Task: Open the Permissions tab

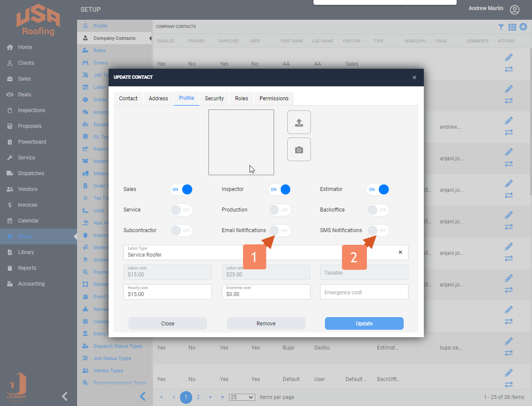Action: coord(274,99)
